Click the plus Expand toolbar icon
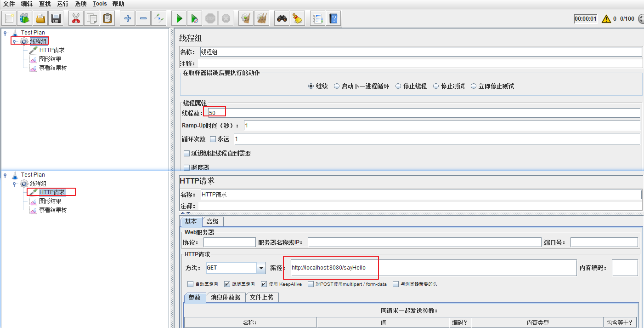This screenshot has width=644, height=328. point(128,18)
